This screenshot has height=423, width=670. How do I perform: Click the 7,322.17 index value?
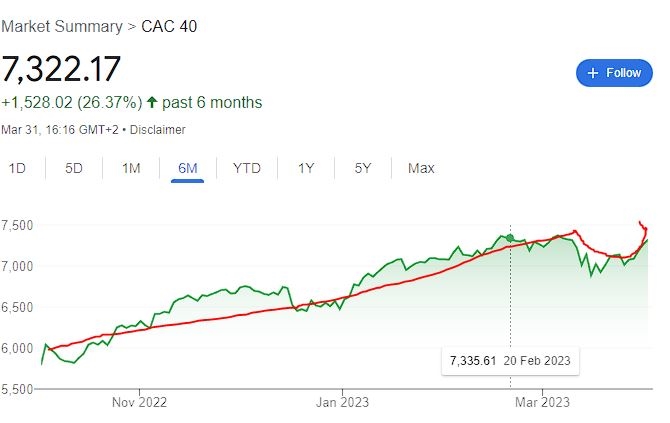point(62,69)
